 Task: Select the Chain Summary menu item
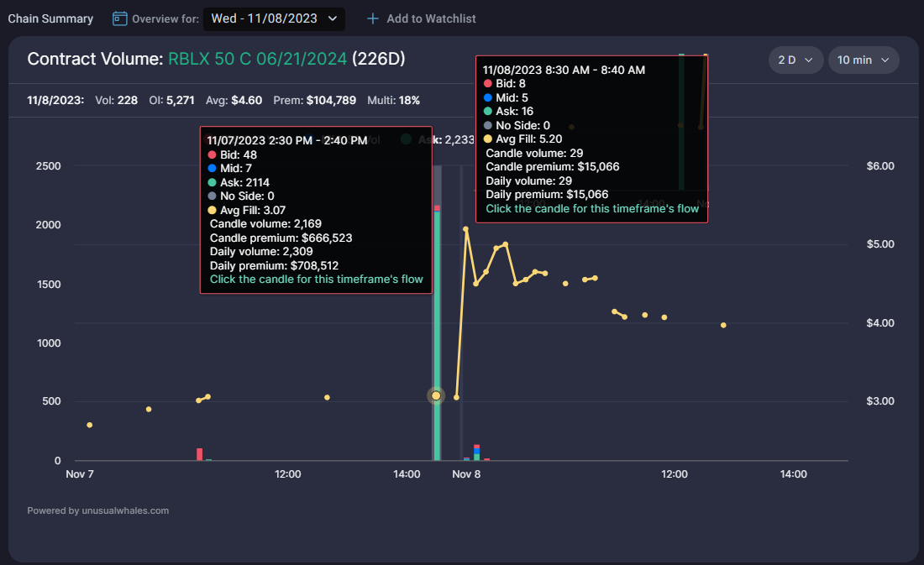pyautogui.click(x=50, y=18)
